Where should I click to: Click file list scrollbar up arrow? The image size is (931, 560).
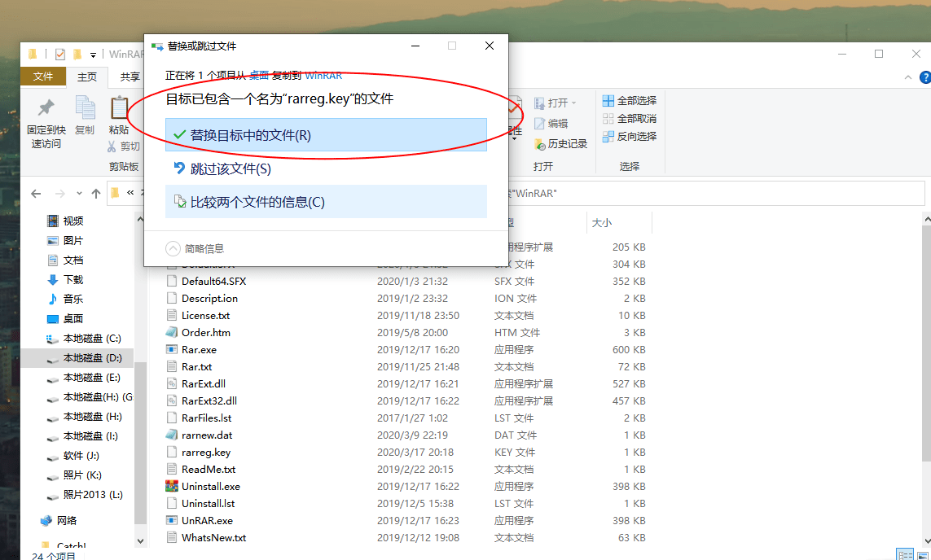click(x=927, y=220)
